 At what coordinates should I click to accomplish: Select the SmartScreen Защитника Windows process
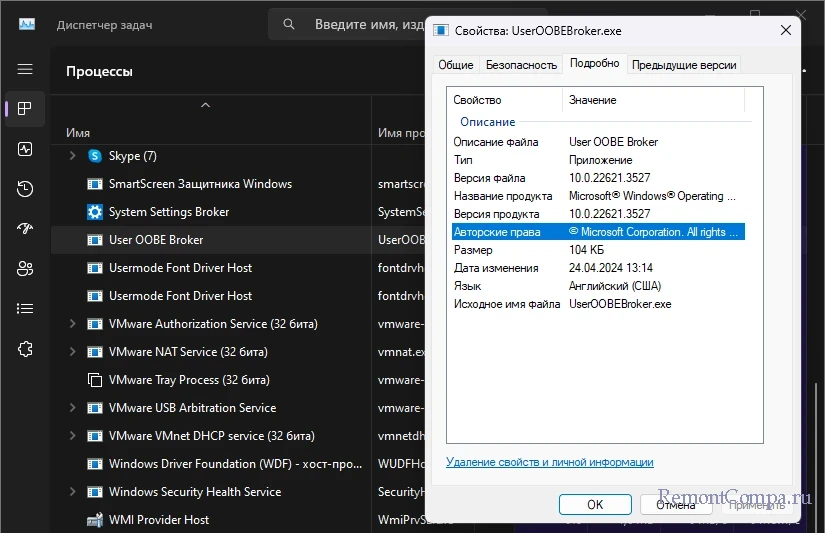pos(200,184)
